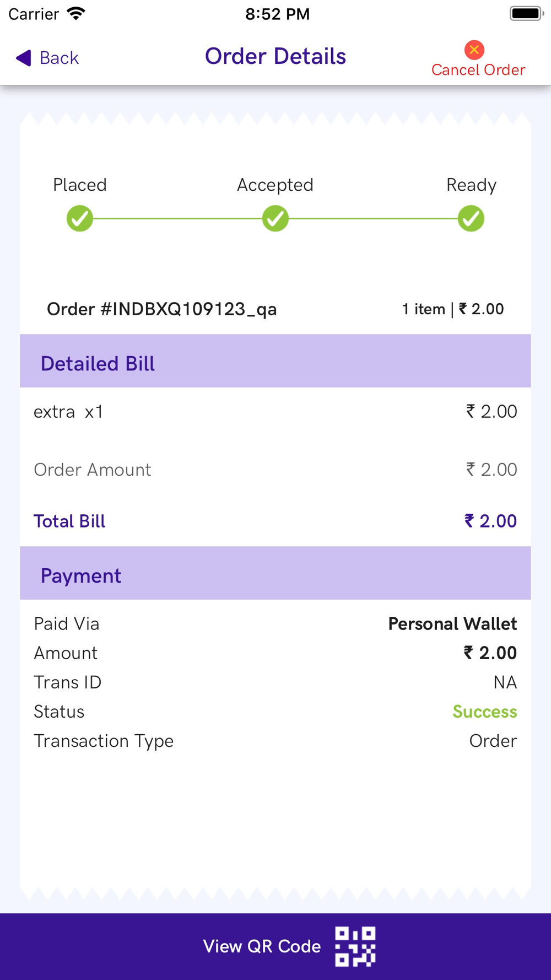Tap the Order Details title
The width and height of the screenshot is (551, 980).
(275, 56)
